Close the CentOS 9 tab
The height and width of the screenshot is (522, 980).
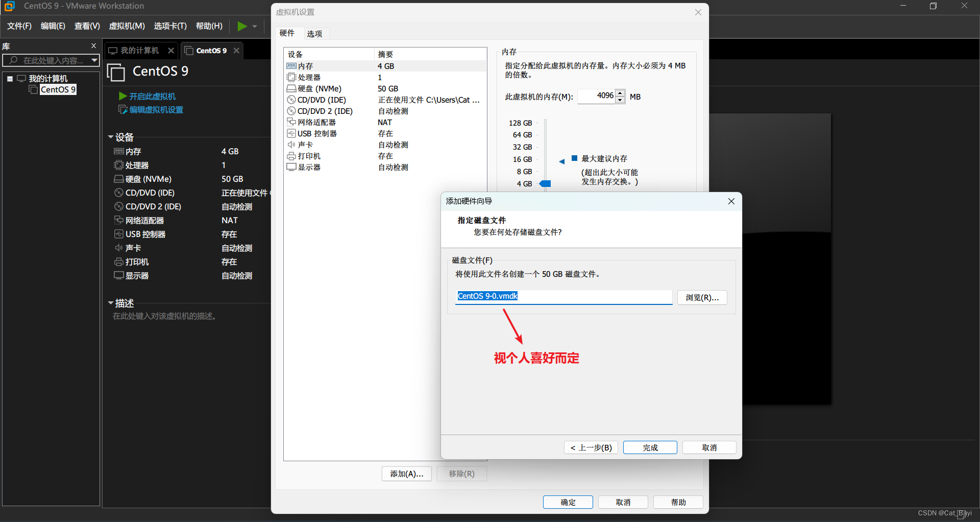tap(236, 50)
